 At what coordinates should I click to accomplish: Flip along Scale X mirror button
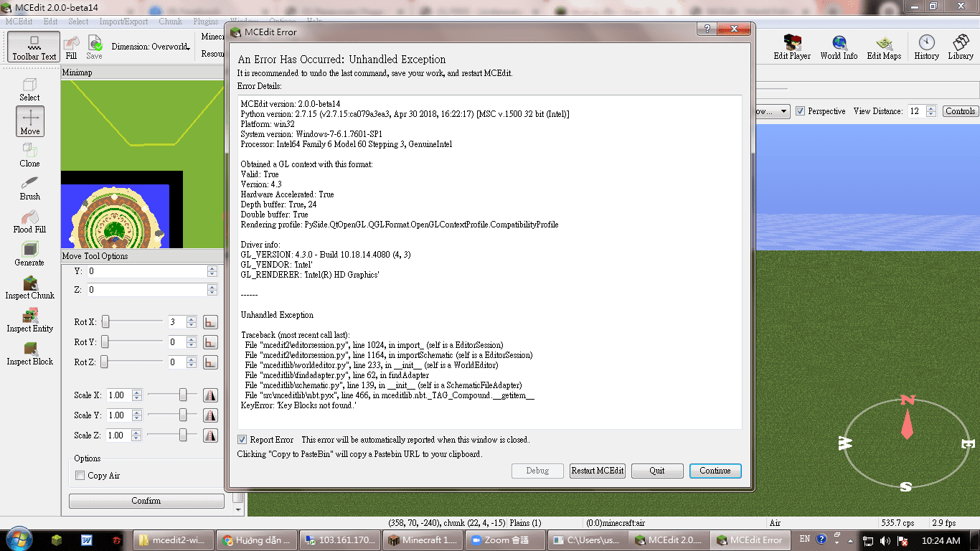[210, 395]
